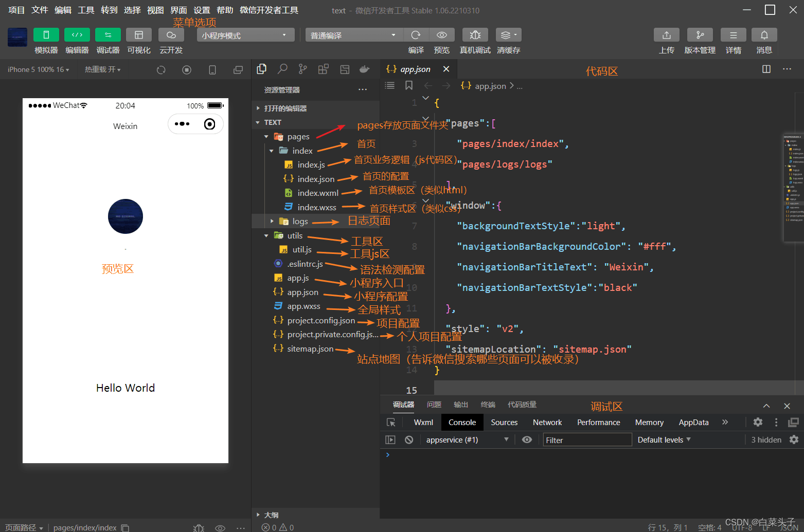Click the simulator capsule menu dots
Screen dimensions: 804x532
pos(182,124)
